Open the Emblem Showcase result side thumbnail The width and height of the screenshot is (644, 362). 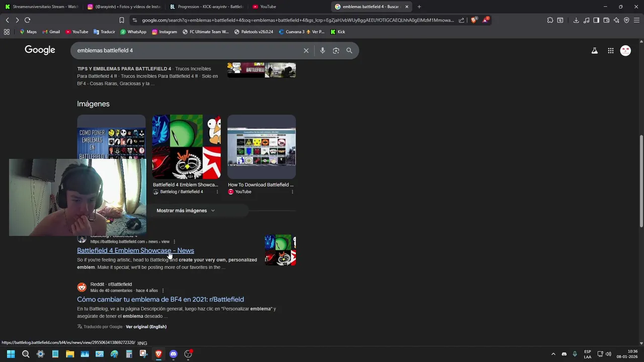pos(280,250)
